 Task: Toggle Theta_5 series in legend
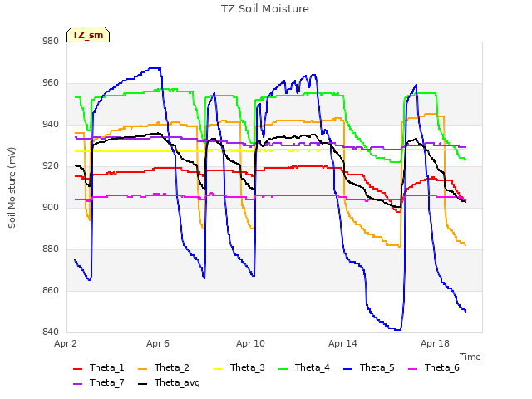click(x=369, y=367)
